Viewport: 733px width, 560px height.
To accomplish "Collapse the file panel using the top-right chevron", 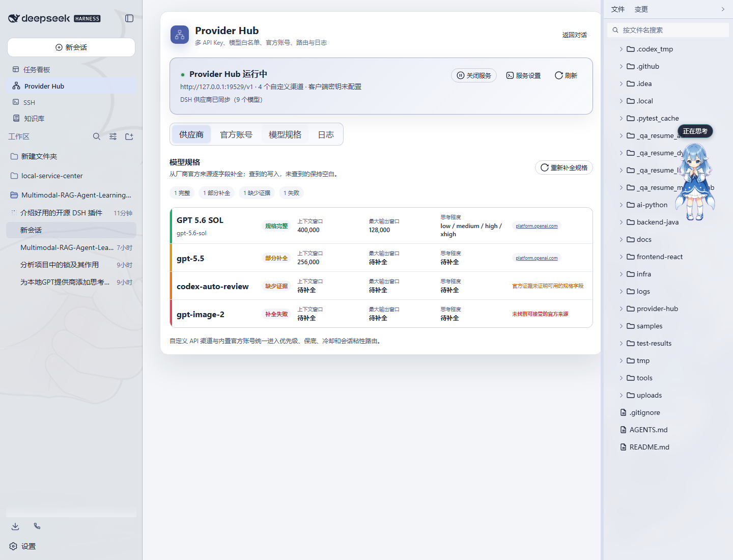I will (x=723, y=9).
